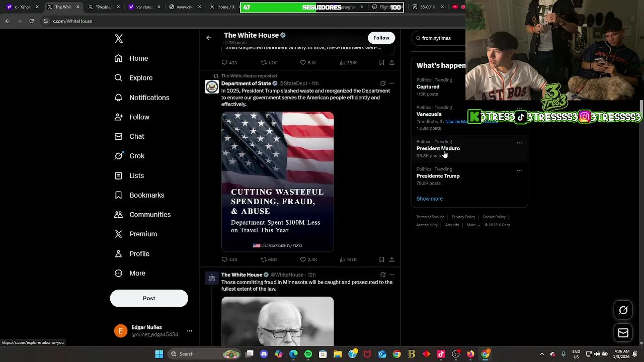Image resolution: width=644 pixels, height=362 pixels.
Task: Open the Presidente Trump trending topic
Action: 438,176
